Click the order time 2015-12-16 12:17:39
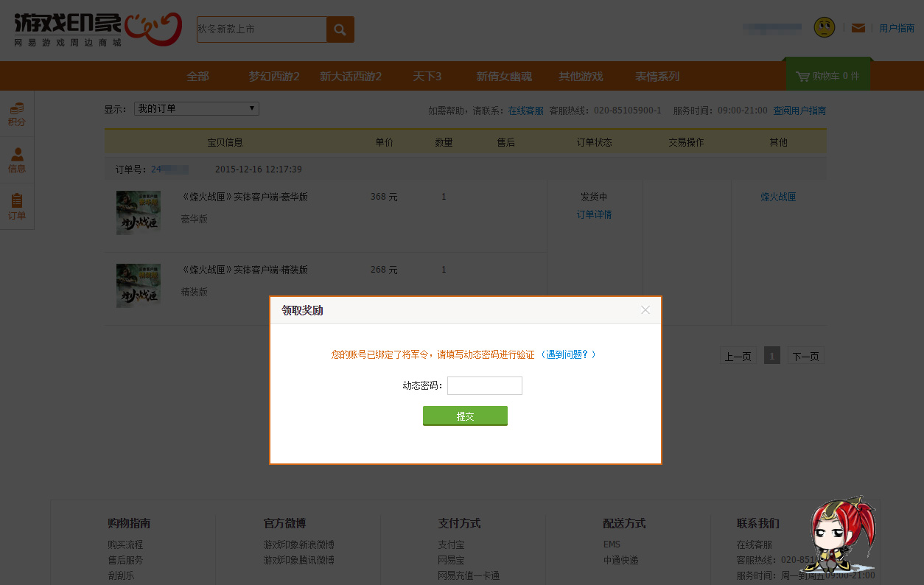Image resolution: width=924 pixels, height=585 pixels. [258, 169]
